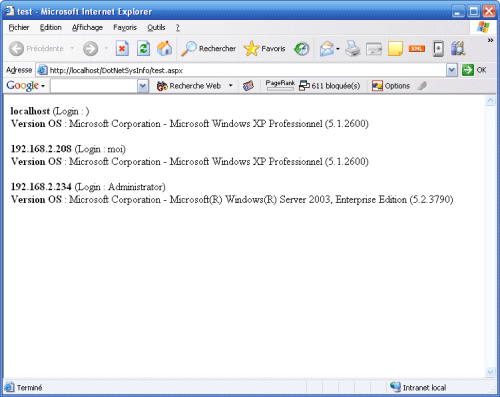
Task: Expand the address bar dropdown list
Action: tap(452, 70)
